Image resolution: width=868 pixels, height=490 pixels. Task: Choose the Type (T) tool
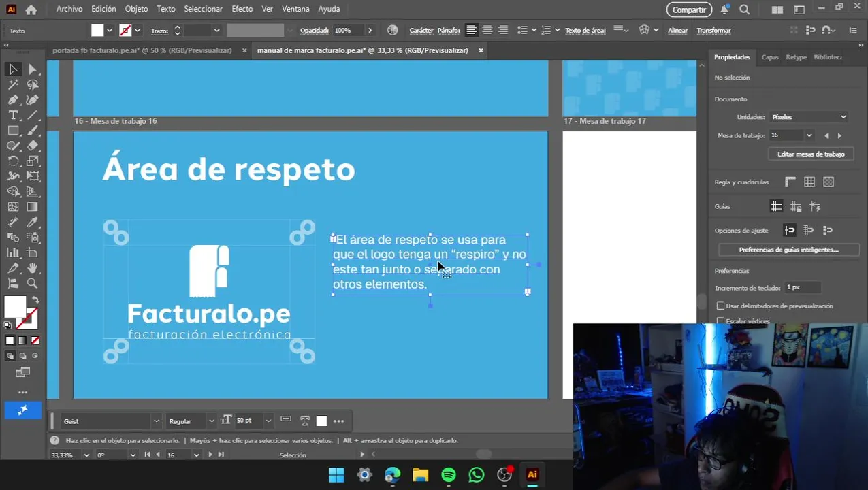13,116
